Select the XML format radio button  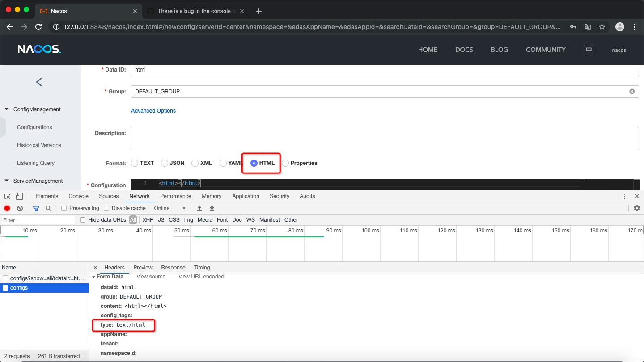click(x=195, y=163)
